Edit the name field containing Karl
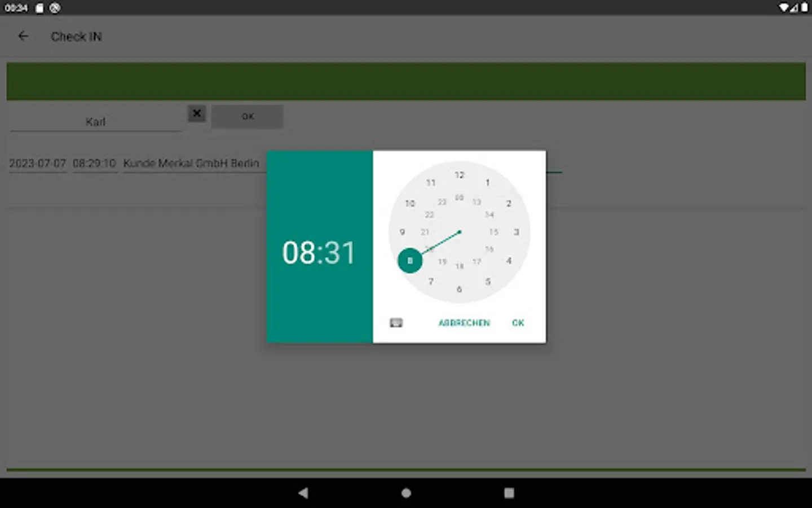The height and width of the screenshot is (508, 812). (x=95, y=121)
